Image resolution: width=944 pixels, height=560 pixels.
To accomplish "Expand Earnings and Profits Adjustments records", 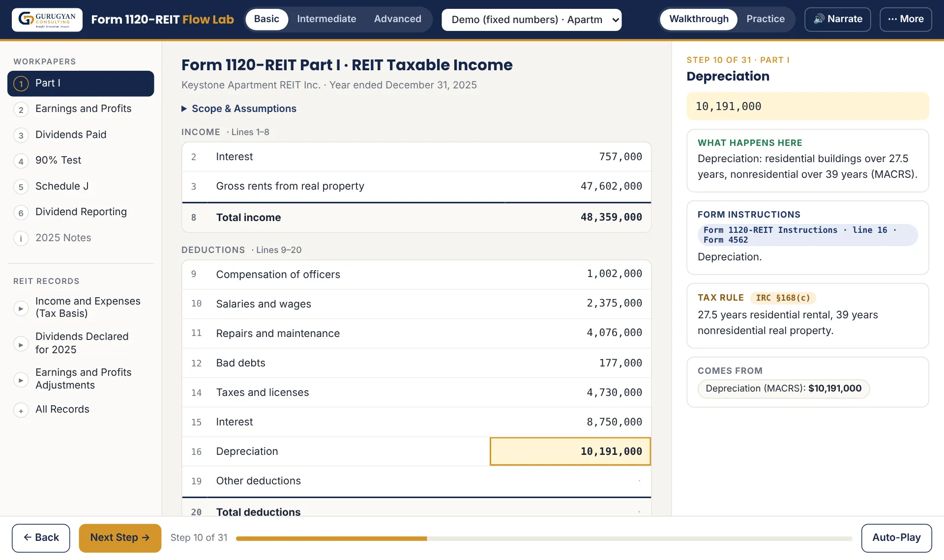I will point(81,379).
